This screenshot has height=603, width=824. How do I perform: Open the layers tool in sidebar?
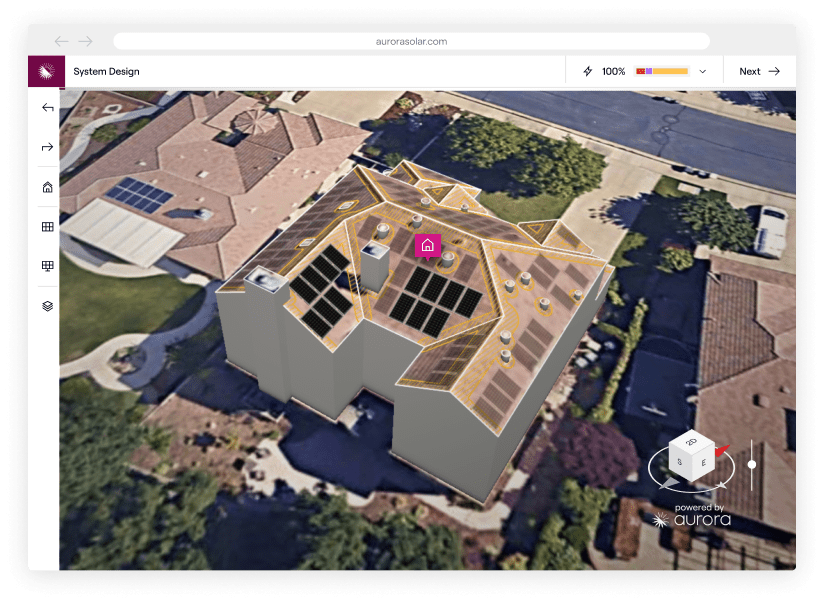tap(48, 306)
